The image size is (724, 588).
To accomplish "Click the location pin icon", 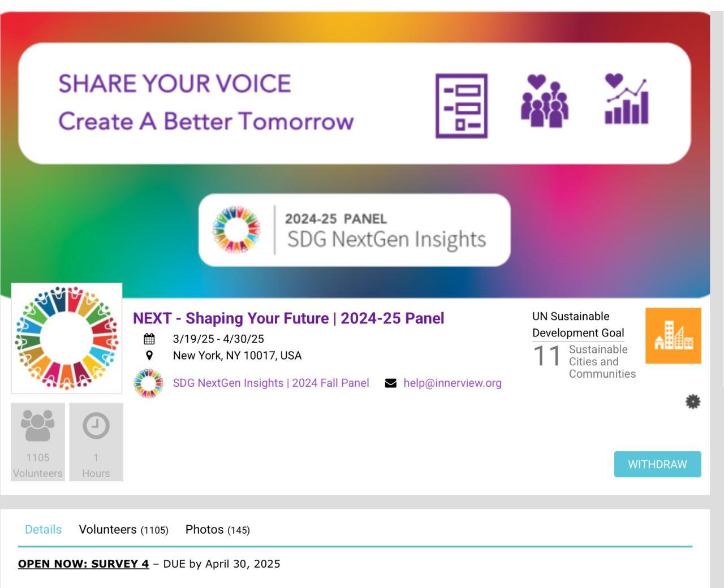I will (149, 356).
